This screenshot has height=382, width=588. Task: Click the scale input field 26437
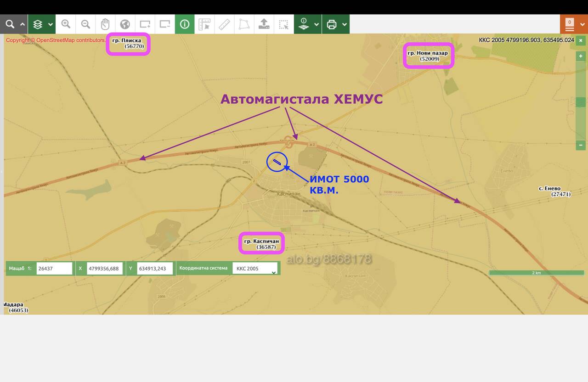[55, 268]
